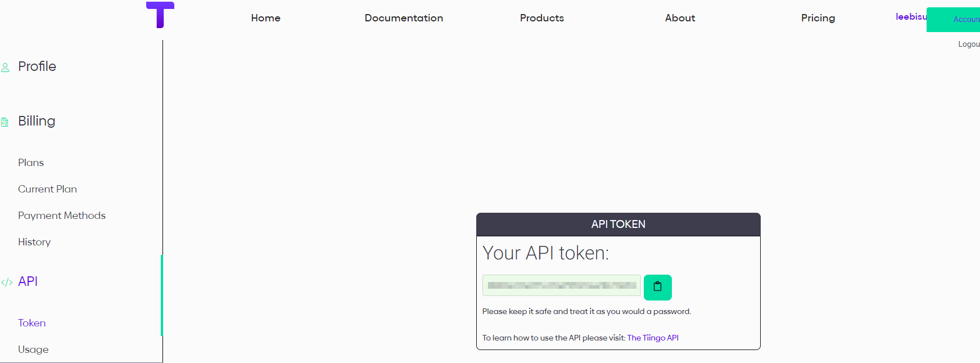Open the Pricing page
Viewport: 980px width, 363px height.
coord(818,18)
